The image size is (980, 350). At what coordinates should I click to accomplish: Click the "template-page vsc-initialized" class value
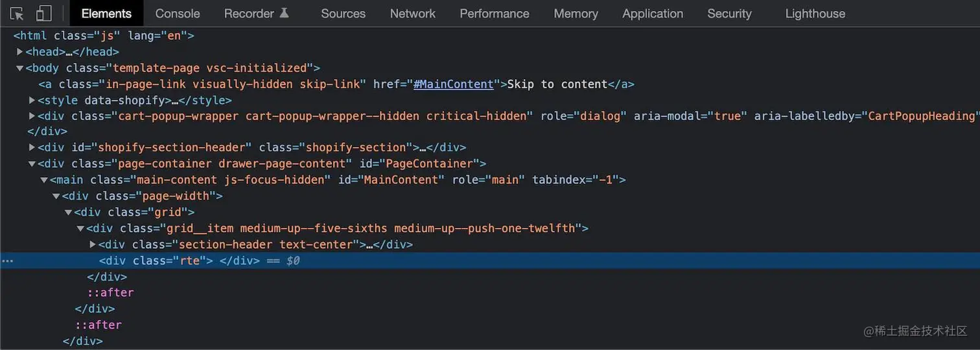(x=211, y=67)
